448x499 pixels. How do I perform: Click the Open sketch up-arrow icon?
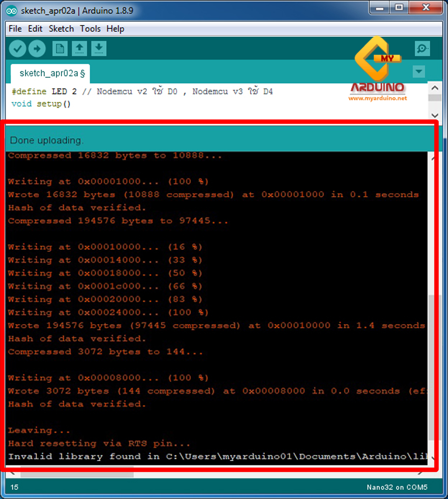tap(79, 49)
